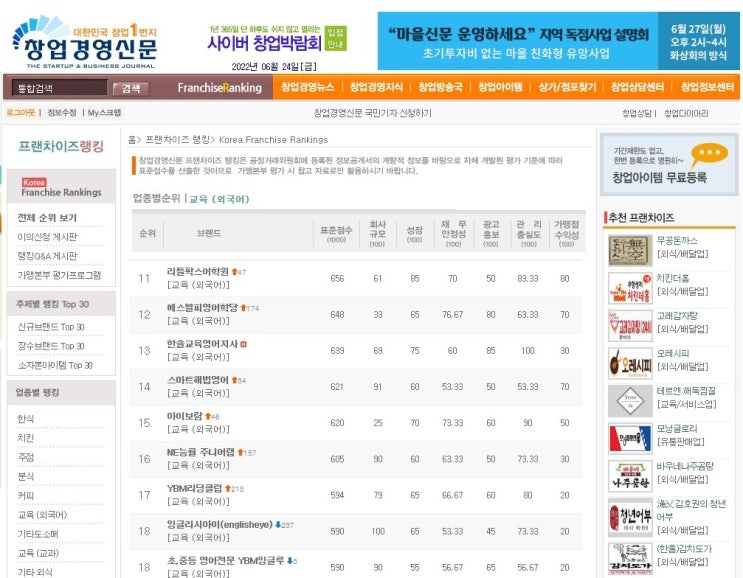
Task: Click the Korea Franchise Rankings sidebar header
Action: [x=61, y=188]
